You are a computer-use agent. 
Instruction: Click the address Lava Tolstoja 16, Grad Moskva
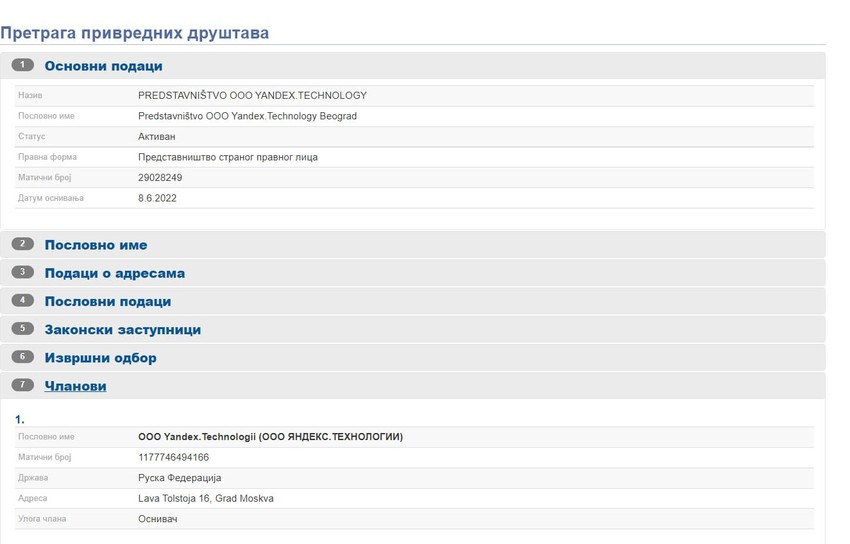coord(205,499)
